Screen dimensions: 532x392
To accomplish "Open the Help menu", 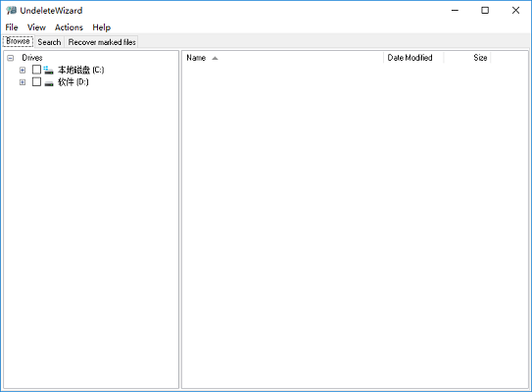I will click(x=102, y=27).
